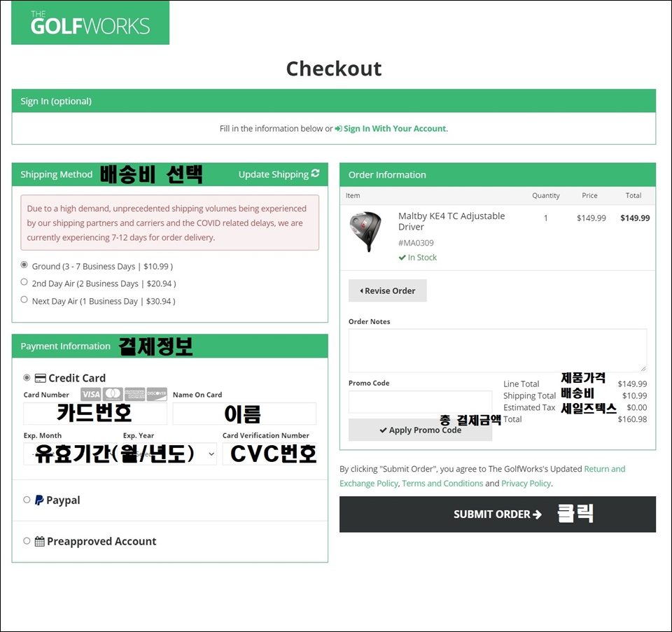The width and height of the screenshot is (672, 632).
Task: Open the Maltby KE4 driver thumbnail
Action: coord(365,232)
